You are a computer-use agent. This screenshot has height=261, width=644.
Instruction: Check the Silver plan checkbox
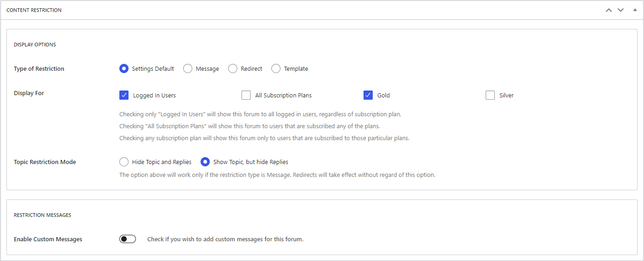pyautogui.click(x=490, y=95)
